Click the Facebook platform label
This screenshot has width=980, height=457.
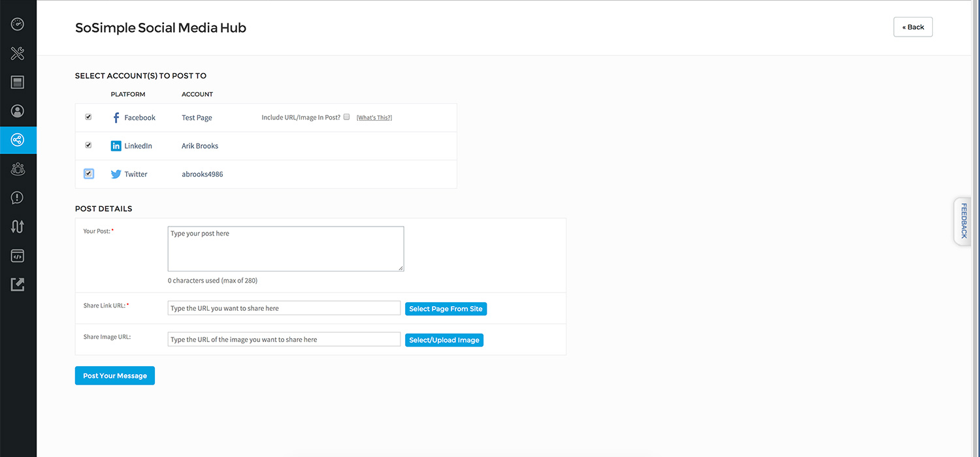(140, 118)
